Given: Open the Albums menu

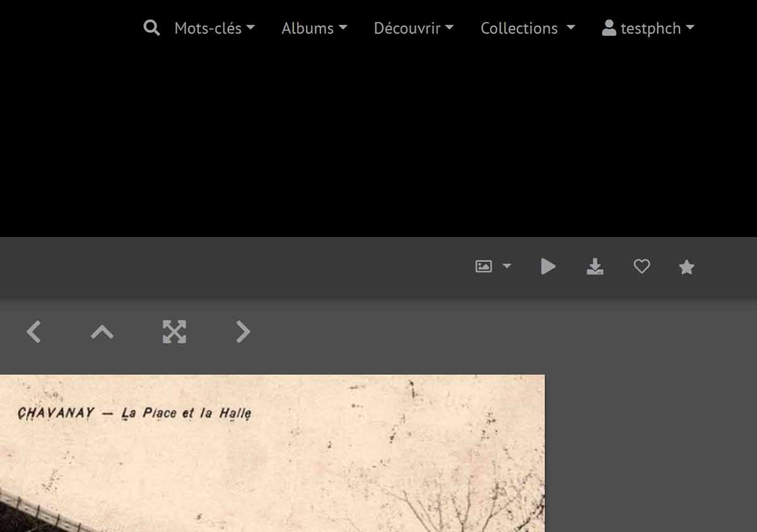Looking at the screenshot, I should (x=314, y=28).
